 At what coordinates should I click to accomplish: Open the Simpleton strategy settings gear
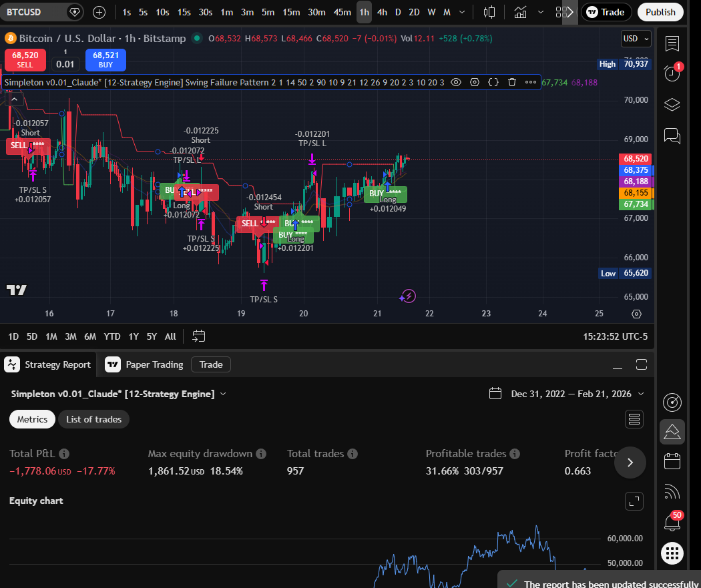point(475,82)
